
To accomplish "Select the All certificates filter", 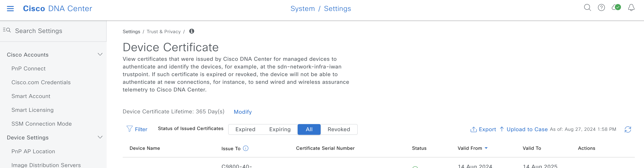I will pos(309,129).
